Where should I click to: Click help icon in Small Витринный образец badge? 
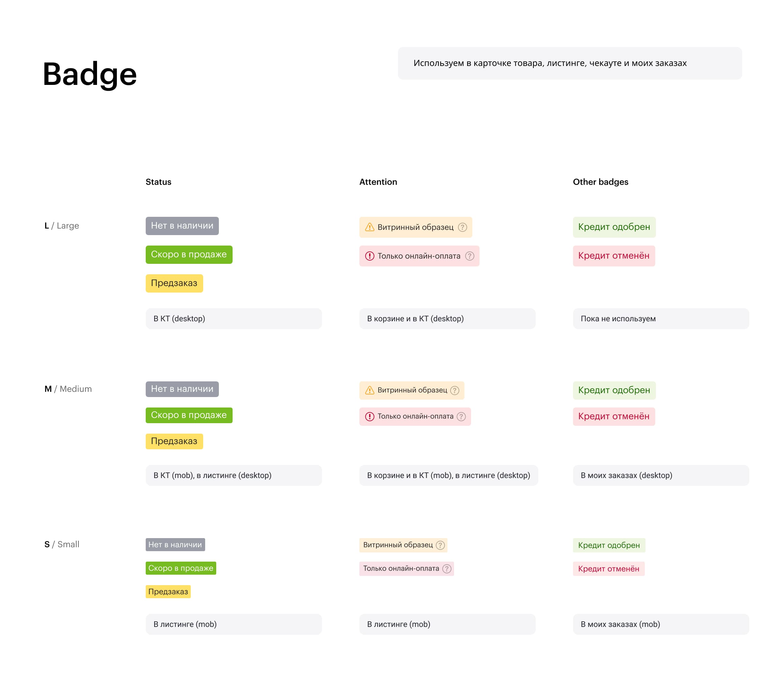tap(440, 545)
